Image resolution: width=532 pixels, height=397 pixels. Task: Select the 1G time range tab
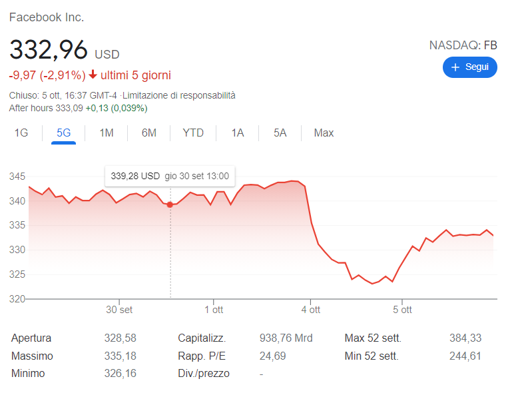click(21, 133)
